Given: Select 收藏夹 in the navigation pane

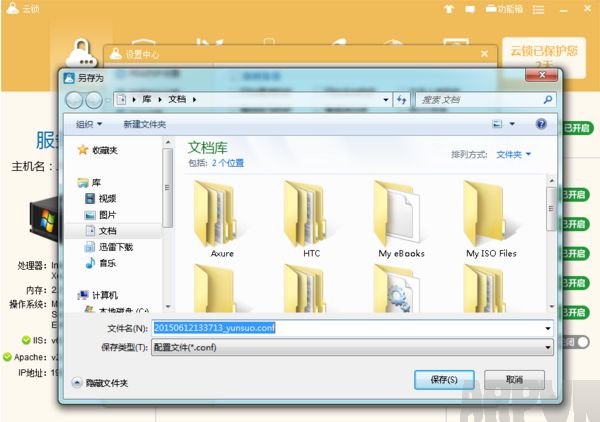Looking at the screenshot, I should coord(97,150).
